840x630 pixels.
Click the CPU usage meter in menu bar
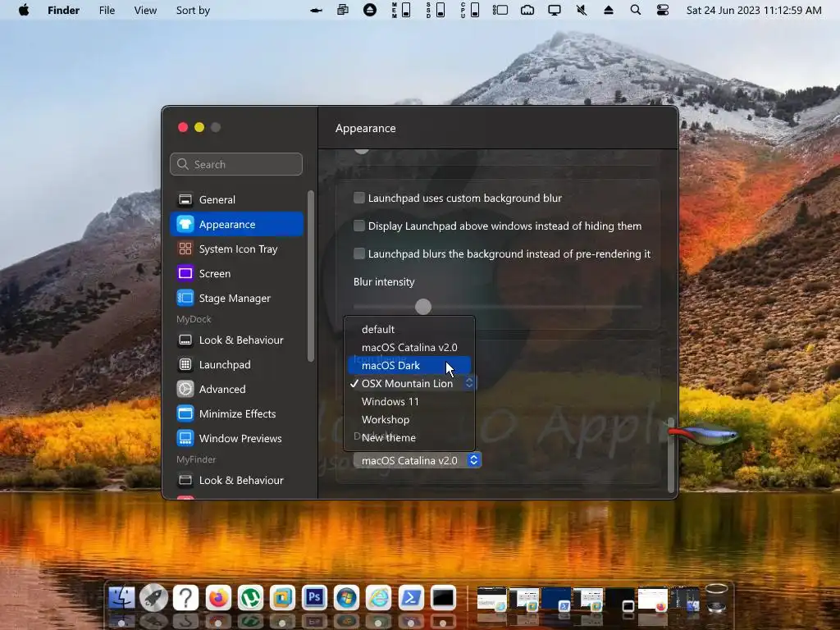coord(470,10)
